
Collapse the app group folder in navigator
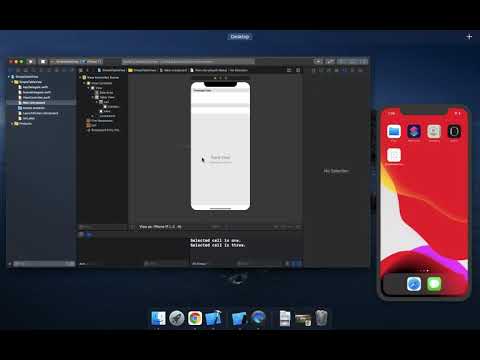click(13, 82)
